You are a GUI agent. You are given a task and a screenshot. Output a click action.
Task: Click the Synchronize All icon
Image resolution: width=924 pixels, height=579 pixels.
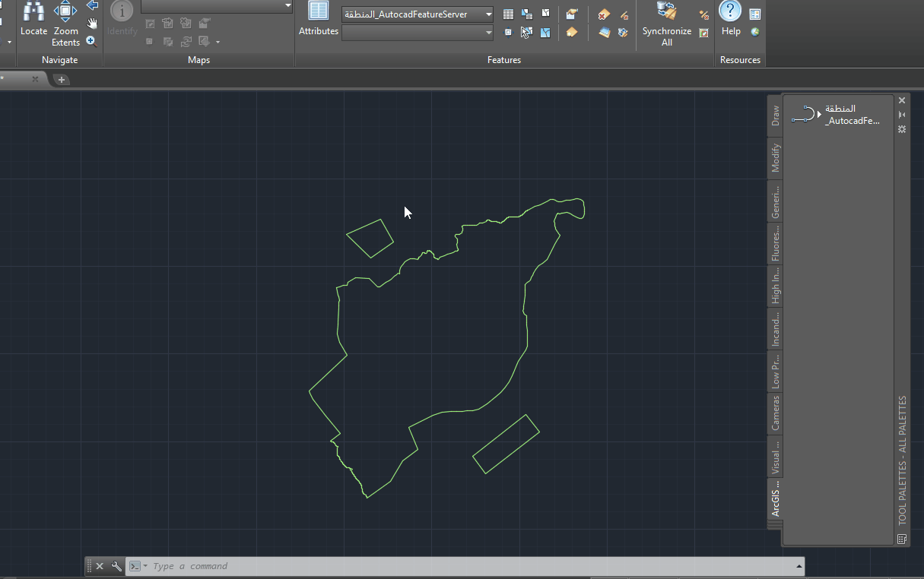tap(667, 11)
